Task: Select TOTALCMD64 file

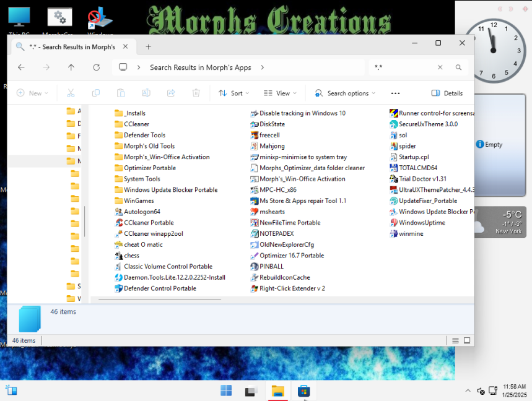Action: tap(414, 168)
